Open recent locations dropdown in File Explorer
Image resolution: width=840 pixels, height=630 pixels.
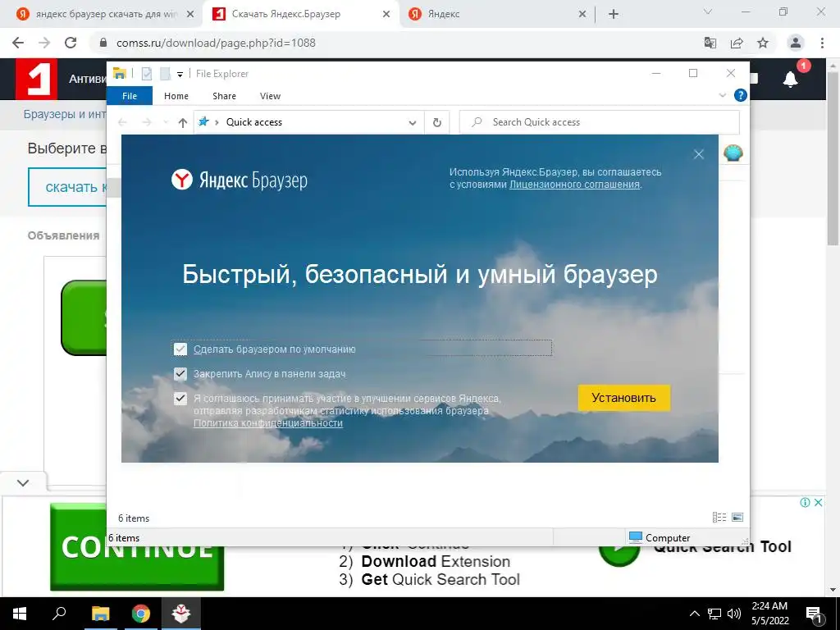[x=166, y=123]
